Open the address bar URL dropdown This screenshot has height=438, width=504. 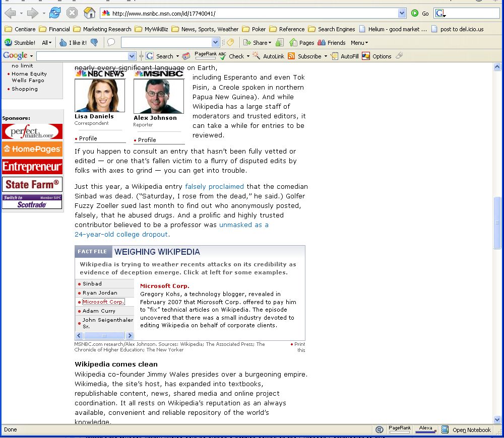tap(402, 13)
